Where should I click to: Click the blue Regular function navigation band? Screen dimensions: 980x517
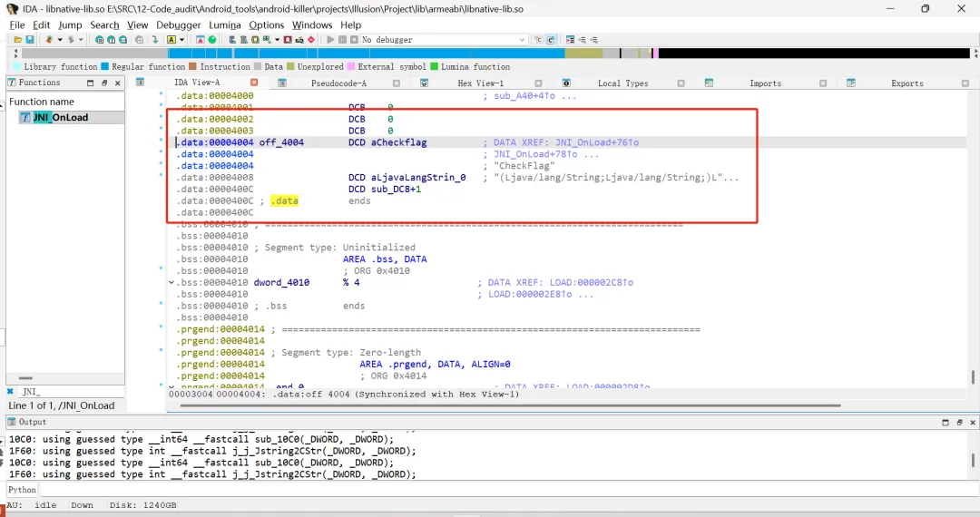(366, 54)
